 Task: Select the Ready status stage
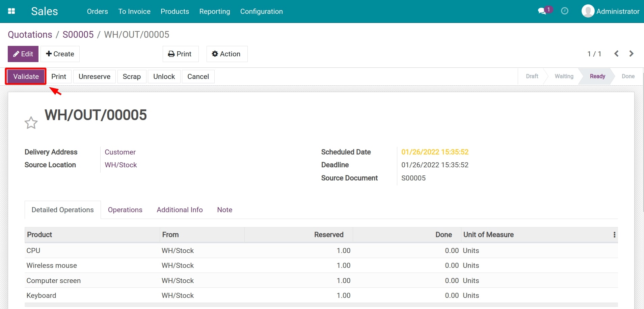click(597, 76)
